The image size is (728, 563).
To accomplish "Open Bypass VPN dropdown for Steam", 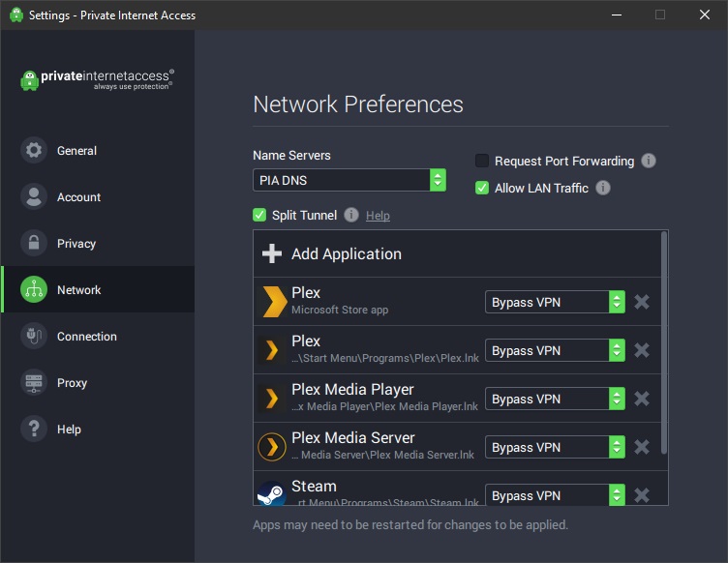I will click(554, 495).
